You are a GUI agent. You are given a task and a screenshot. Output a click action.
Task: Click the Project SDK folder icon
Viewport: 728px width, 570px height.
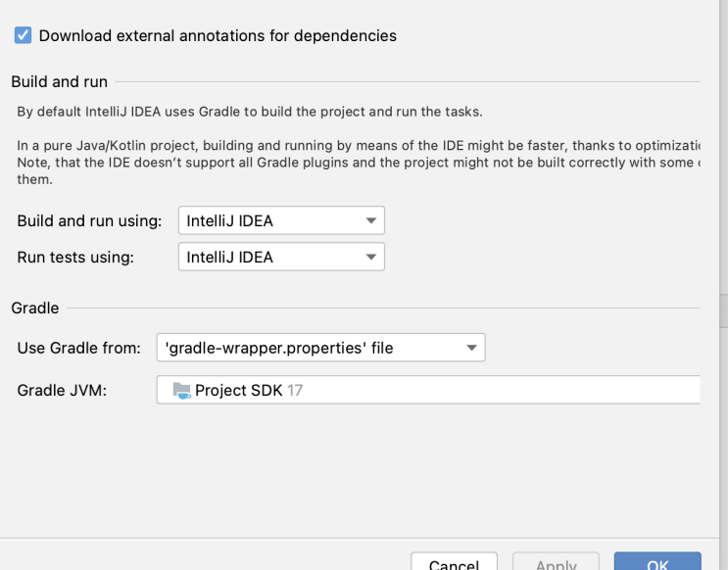(181, 390)
